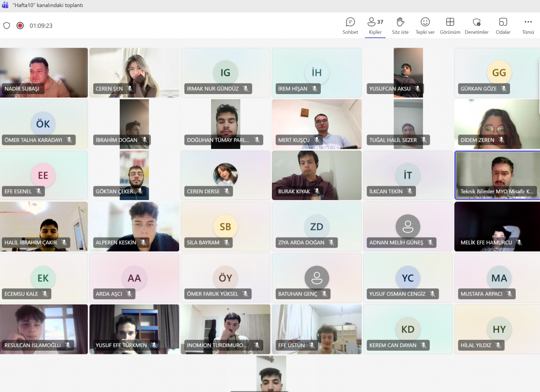Click the shield security icon
540x392 pixels.
point(7,26)
